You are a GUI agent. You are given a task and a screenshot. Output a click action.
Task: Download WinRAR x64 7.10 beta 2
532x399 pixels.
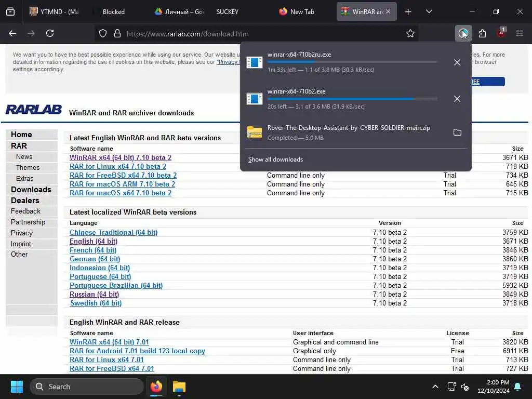click(121, 158)
